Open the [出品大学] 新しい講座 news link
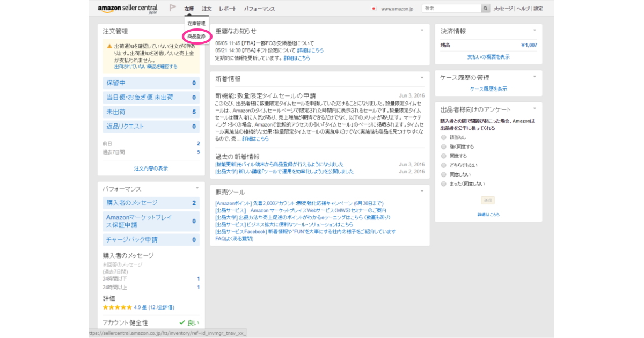This screenshot has height=338, width=644. [284, 172]
